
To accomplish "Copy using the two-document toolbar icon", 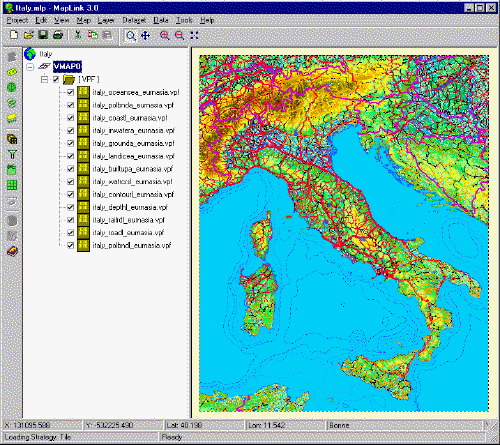I will pyautogui.click(x=93, y=35).
